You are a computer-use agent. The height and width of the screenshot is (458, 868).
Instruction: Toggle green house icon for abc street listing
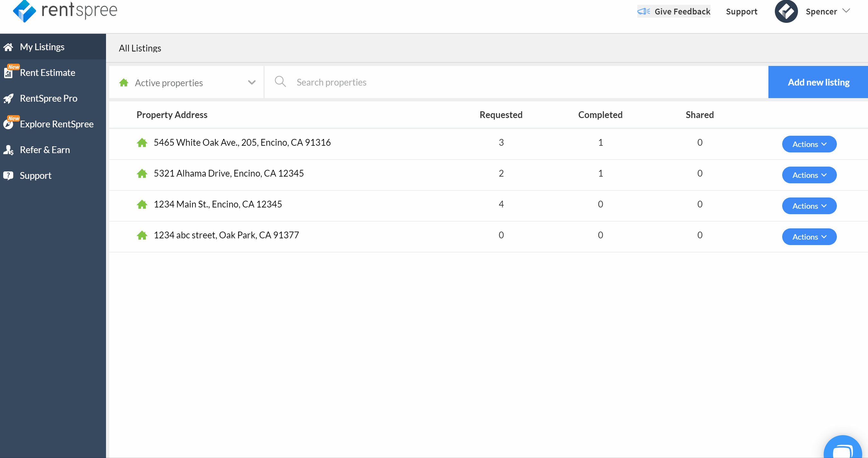pos(142,235)
